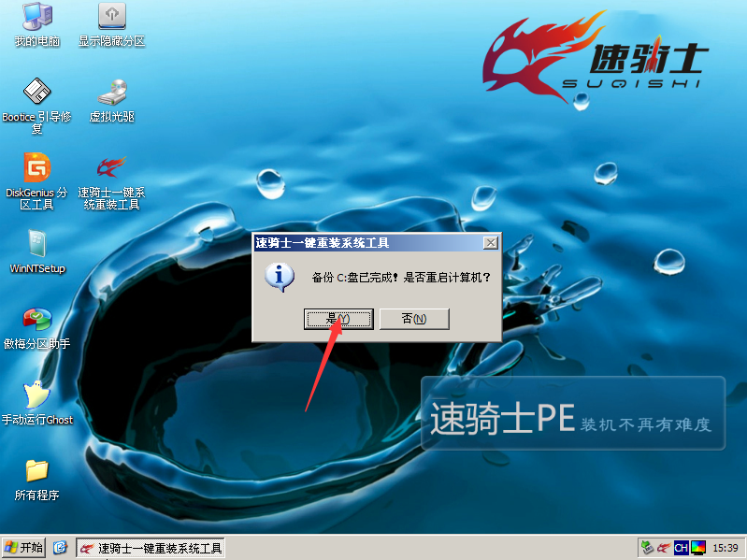747x560 pixels.
Task: Click the hardware tray icon left of the 速骑士 tray icon
Action: [647, 548]
